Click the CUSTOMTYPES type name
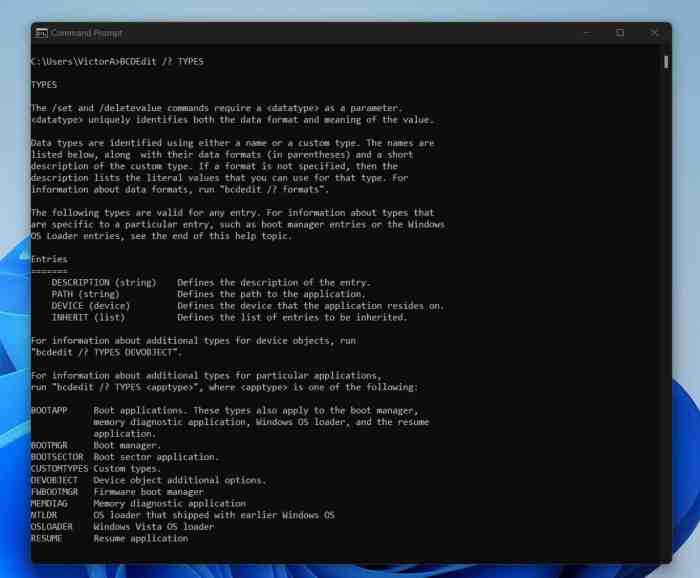 coord(59,468)
